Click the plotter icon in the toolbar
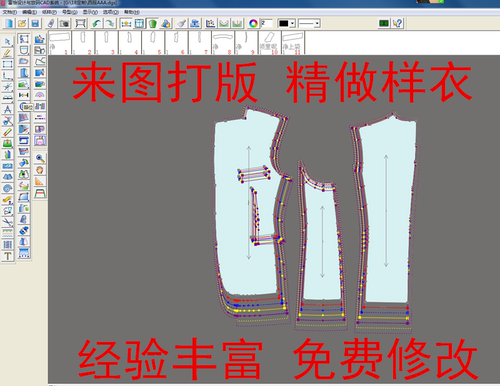 pyautogui.click(x=81, y=23)
